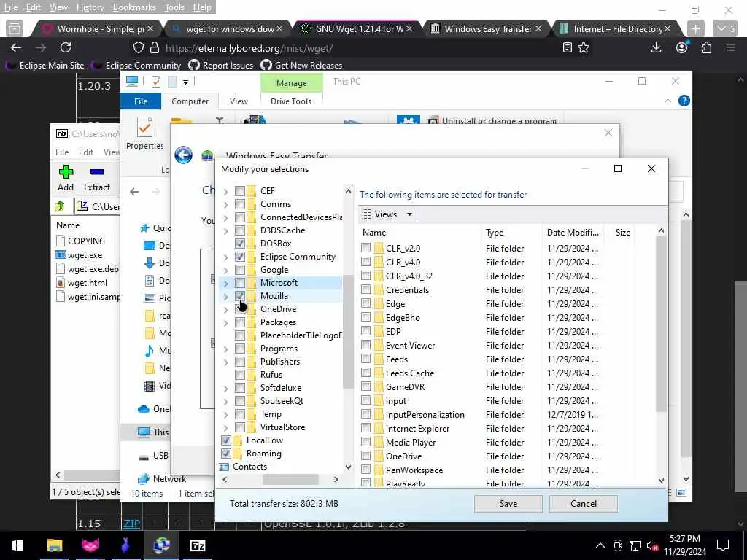Reload the Firefox page
Image resolution: width=747 pixels, height=560 pixels.
coord(66,47)
